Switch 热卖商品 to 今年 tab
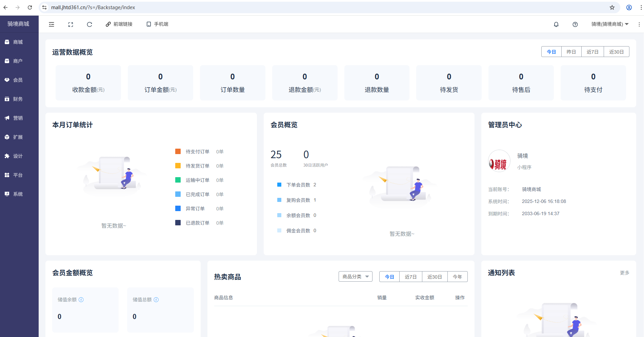 [x=457, y=277]
